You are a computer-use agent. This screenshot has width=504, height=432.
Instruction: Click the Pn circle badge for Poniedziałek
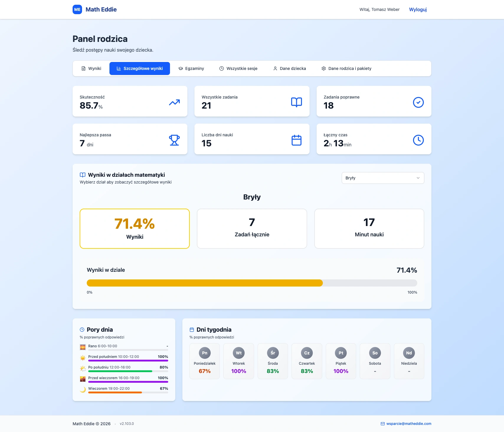click(x=205, y=353)
